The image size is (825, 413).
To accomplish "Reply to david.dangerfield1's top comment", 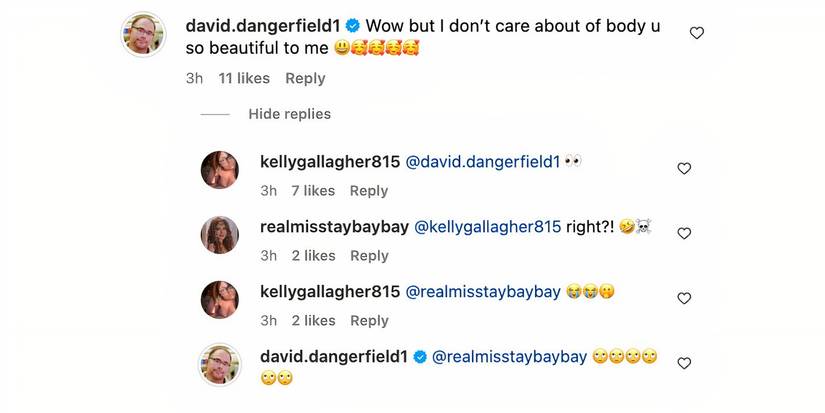I will [x=305, y=78].
